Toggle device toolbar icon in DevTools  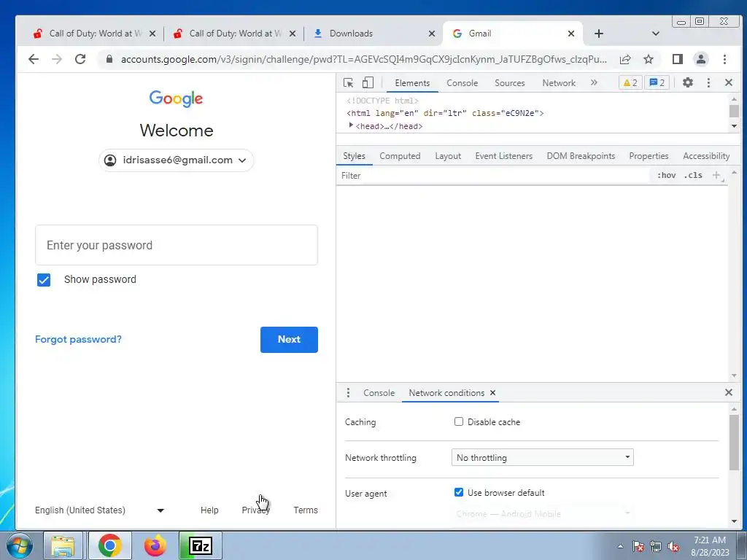pos(368,83)
